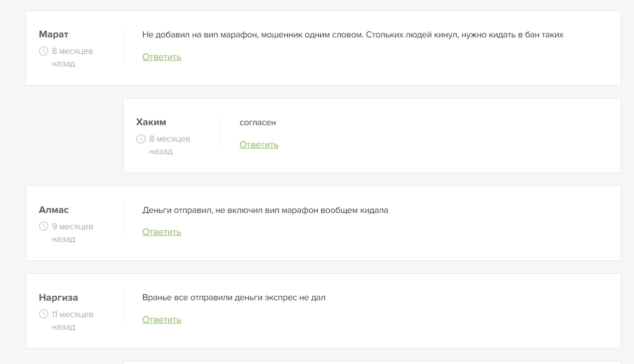
Task: Click the author name Алмас
Action: (54, 210)
